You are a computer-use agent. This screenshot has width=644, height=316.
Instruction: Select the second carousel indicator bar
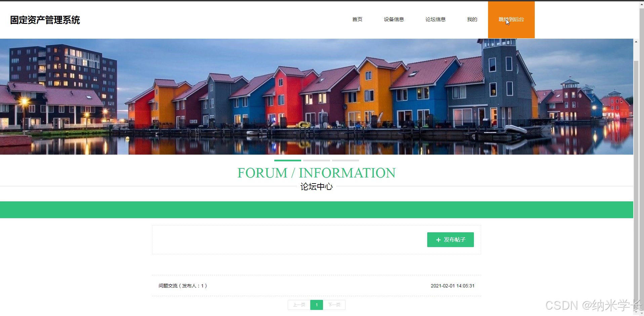316,161
